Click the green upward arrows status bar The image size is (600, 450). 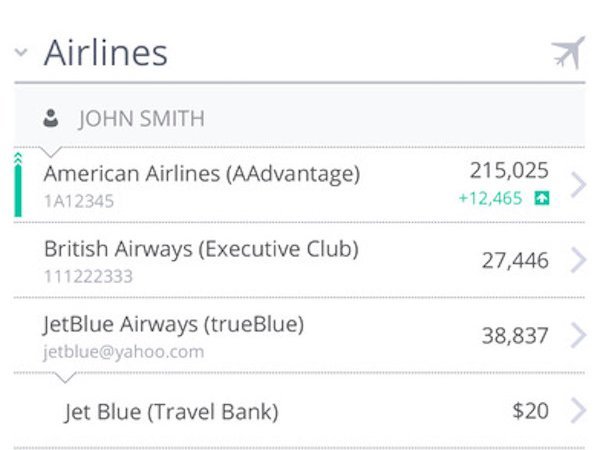(18, 184)
